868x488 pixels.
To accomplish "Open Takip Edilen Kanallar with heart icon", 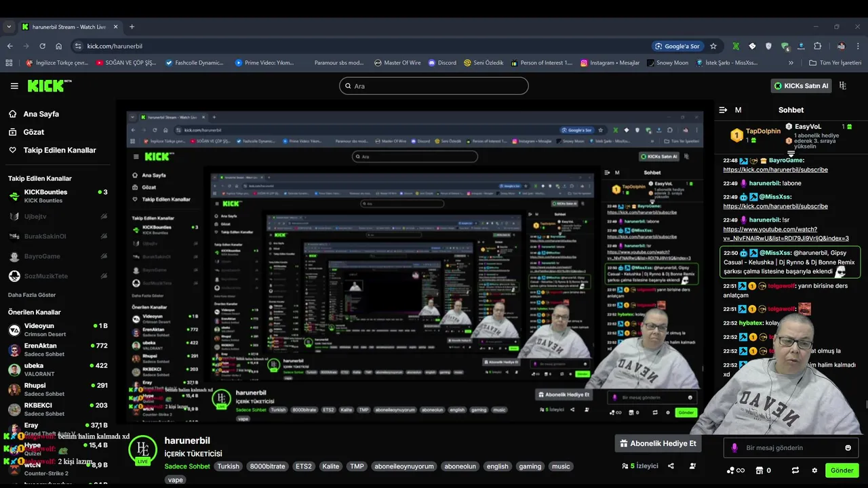I will (x=52, y=150).
